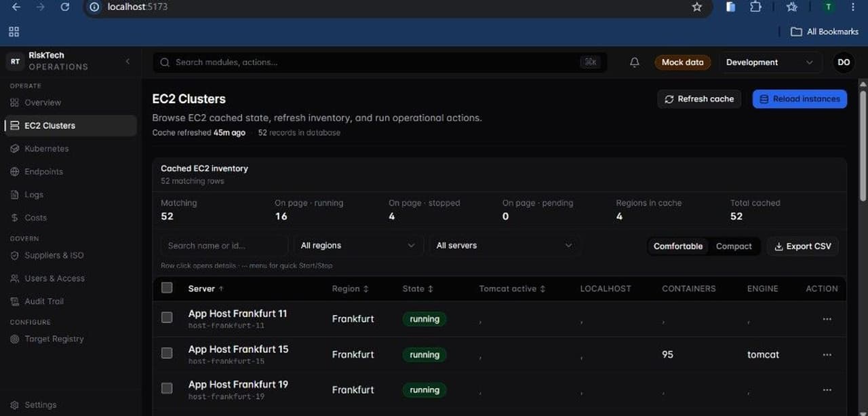Open the All regions filter dropdown
868x416 pixels.
point(358,246)
